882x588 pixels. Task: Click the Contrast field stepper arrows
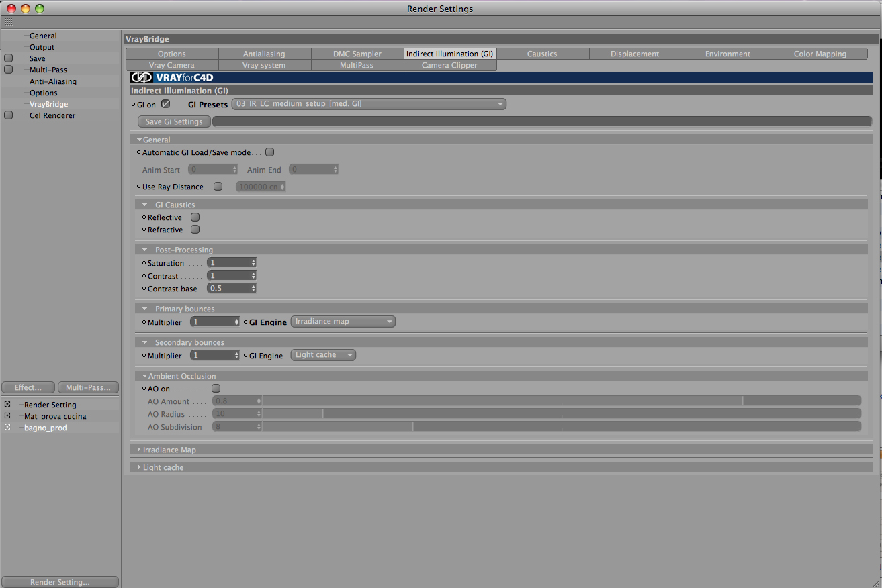pos(253,275)
